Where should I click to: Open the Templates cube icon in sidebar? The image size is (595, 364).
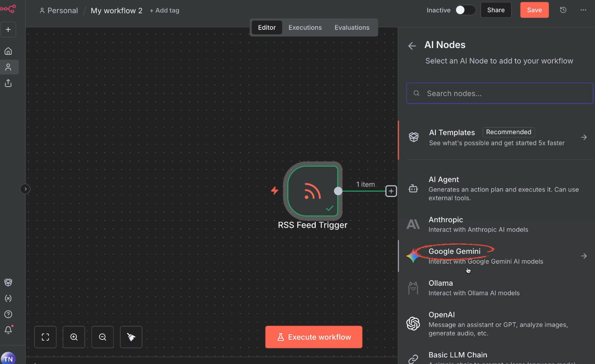pyautogui.click(x=8, y=282)
